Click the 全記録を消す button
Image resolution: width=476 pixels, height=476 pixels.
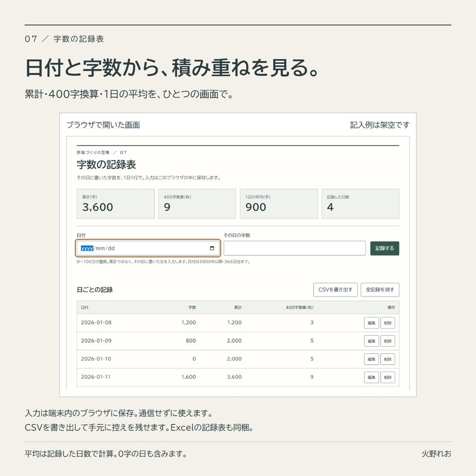coord(380,290)
